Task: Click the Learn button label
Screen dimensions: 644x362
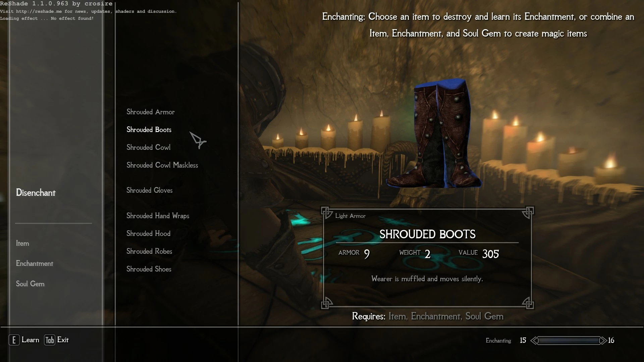Action: click(31, 340)
